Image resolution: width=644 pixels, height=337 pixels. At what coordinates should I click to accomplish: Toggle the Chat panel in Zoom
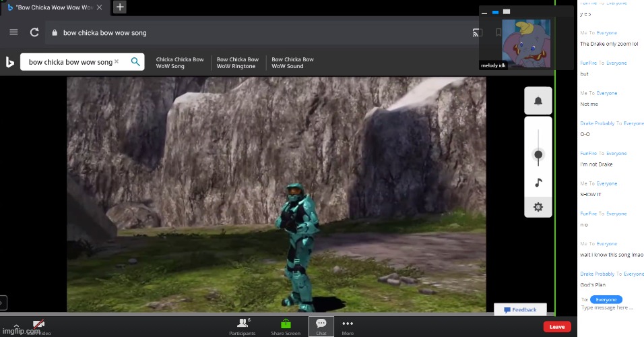coord(321,326)
